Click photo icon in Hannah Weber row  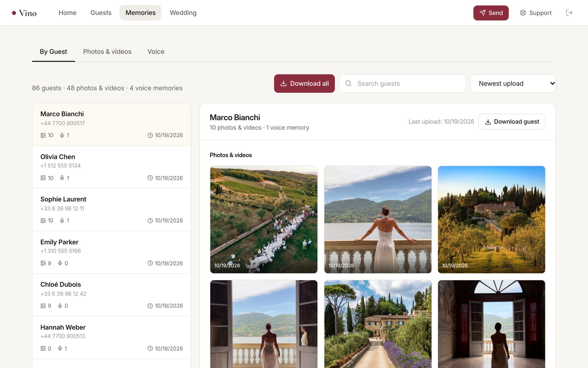pyautogui.click(x=43, y=349)
